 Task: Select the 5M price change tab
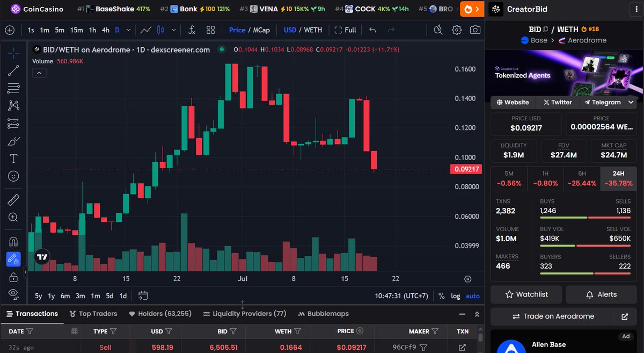tap(509, 179)
